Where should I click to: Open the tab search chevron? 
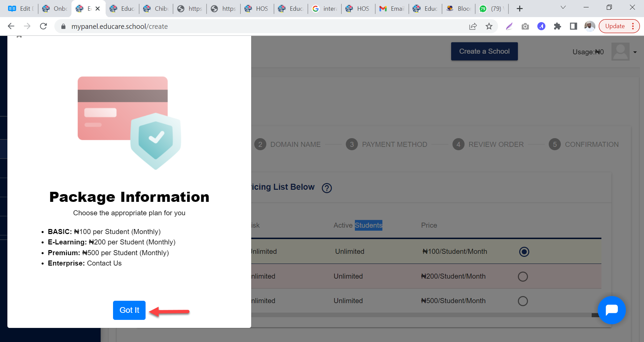(x=563, y=7)
